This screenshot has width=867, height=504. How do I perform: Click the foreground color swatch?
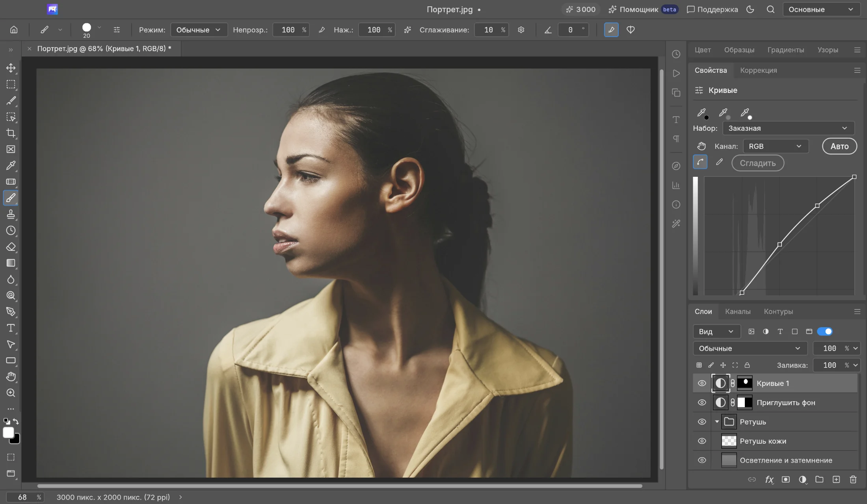pyautogui.click(x=8, y=433)
